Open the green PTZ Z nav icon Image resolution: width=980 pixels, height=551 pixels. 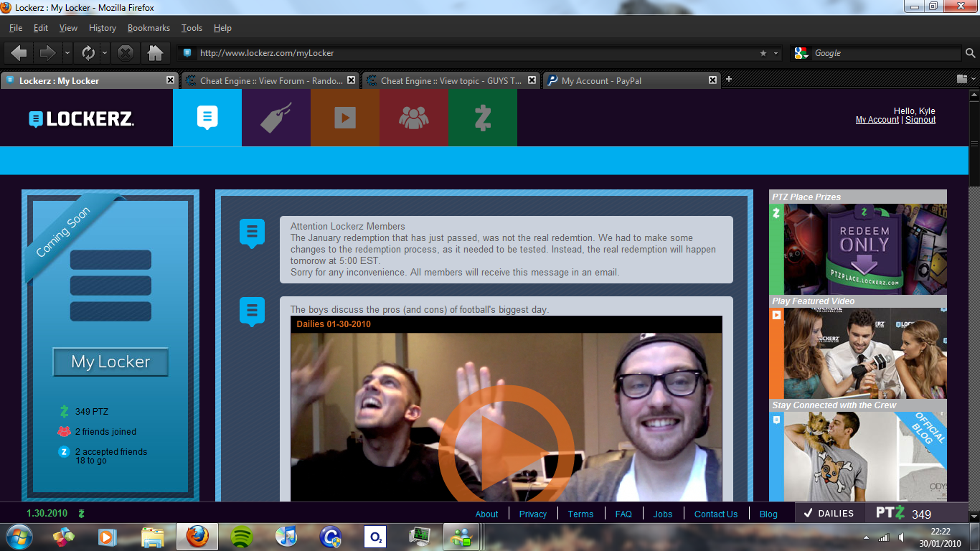[x=483, y=118]
